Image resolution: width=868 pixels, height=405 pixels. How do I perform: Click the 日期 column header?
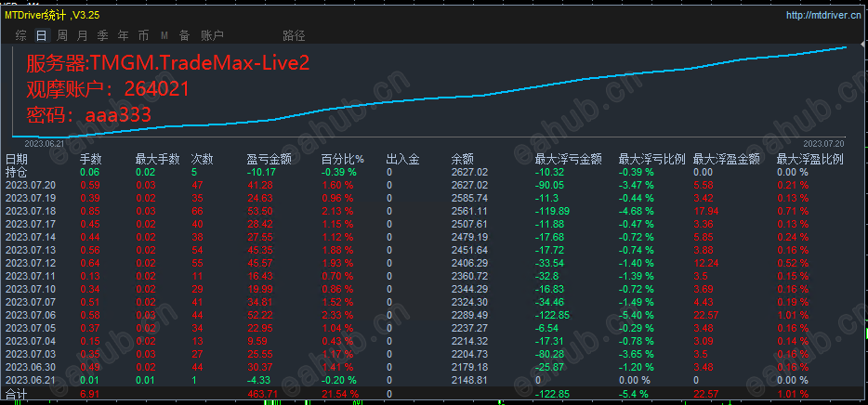point(16,160)
